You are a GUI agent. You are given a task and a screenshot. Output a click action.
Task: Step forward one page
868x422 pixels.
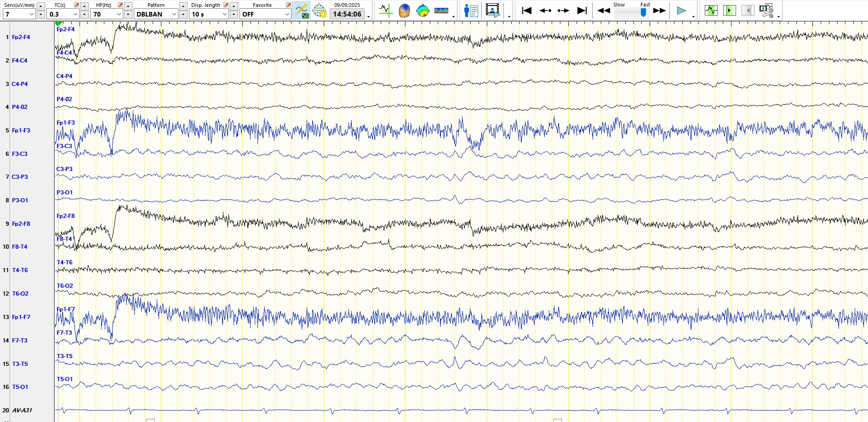tap(564, 10)
